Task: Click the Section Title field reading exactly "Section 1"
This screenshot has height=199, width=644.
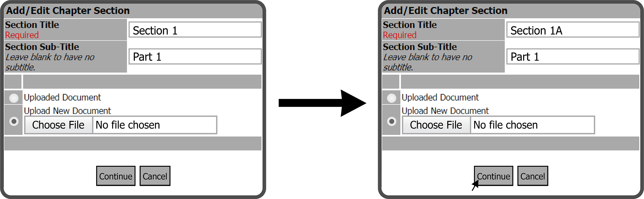Action: [195, 30]
